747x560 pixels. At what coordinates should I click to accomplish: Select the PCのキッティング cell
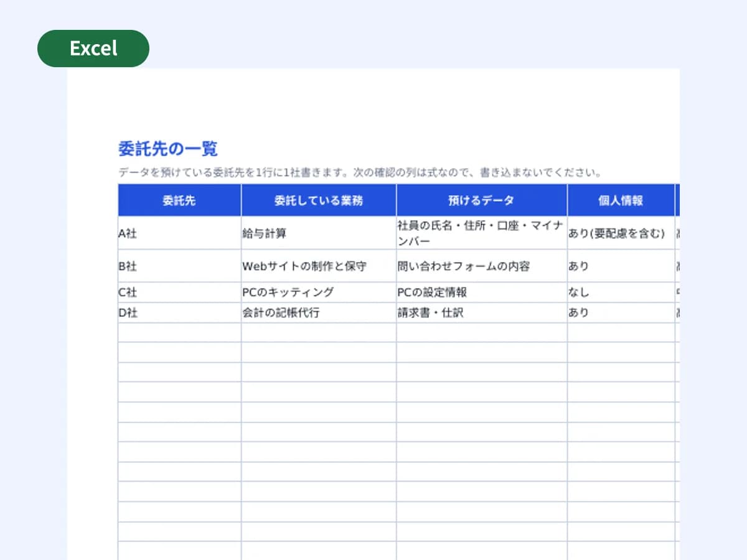tap(319, 292)
